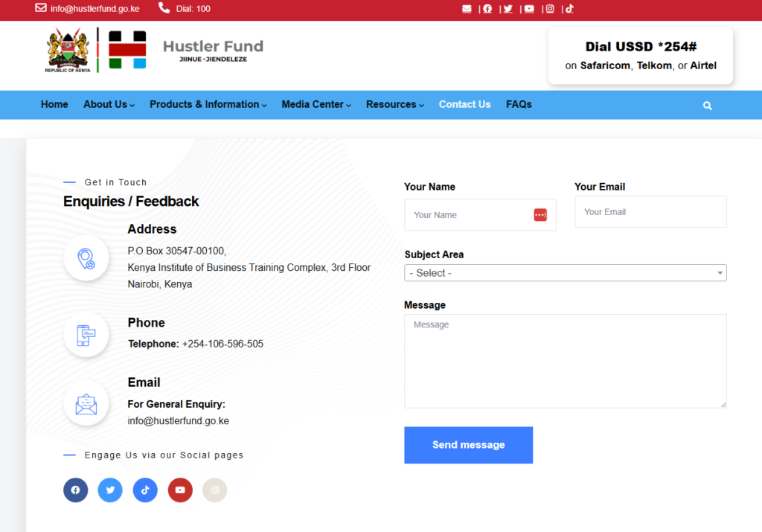
Task: Click the Message box resize handle
Action: 723,404
